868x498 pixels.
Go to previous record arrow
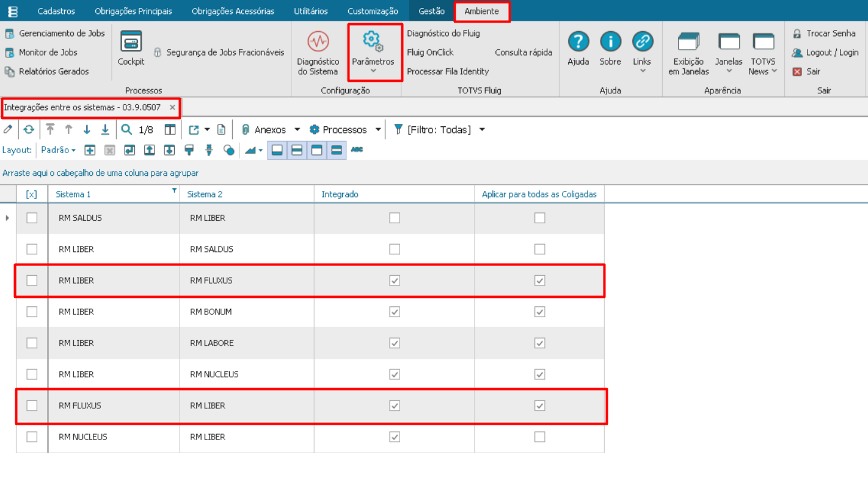(68, 129)
